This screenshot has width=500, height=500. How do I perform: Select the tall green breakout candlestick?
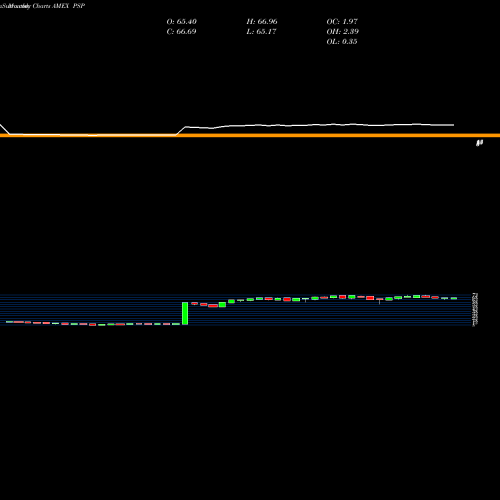point(185,313)
